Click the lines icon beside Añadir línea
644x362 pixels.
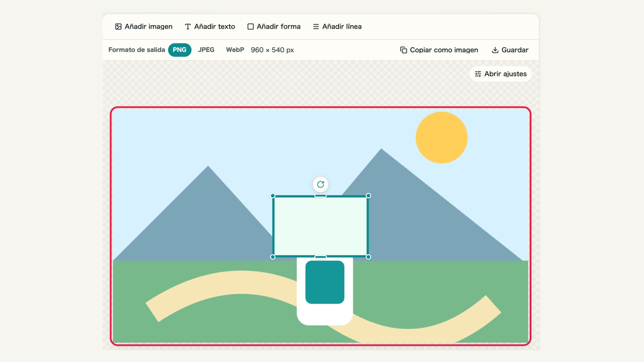pos(316,27)
